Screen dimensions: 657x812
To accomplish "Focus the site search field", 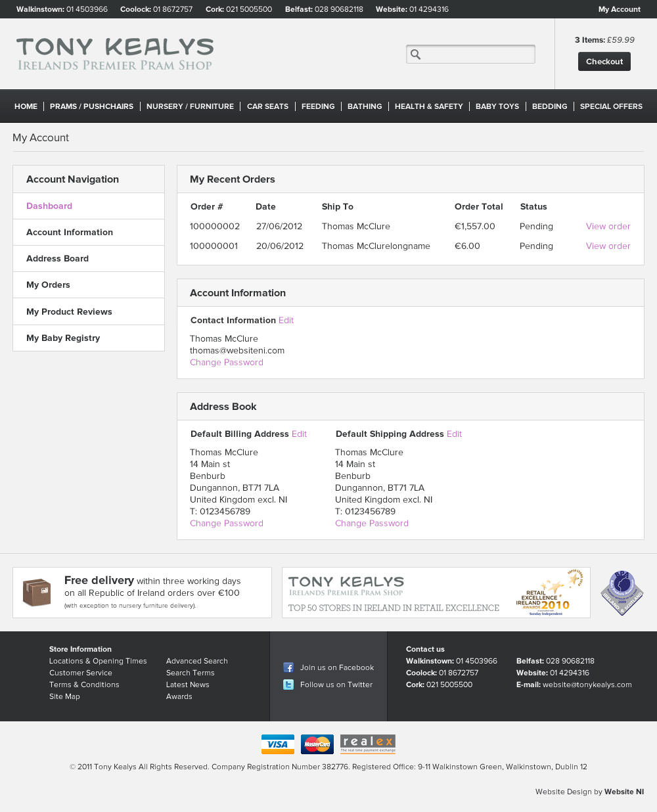I will tap(470, 54).
